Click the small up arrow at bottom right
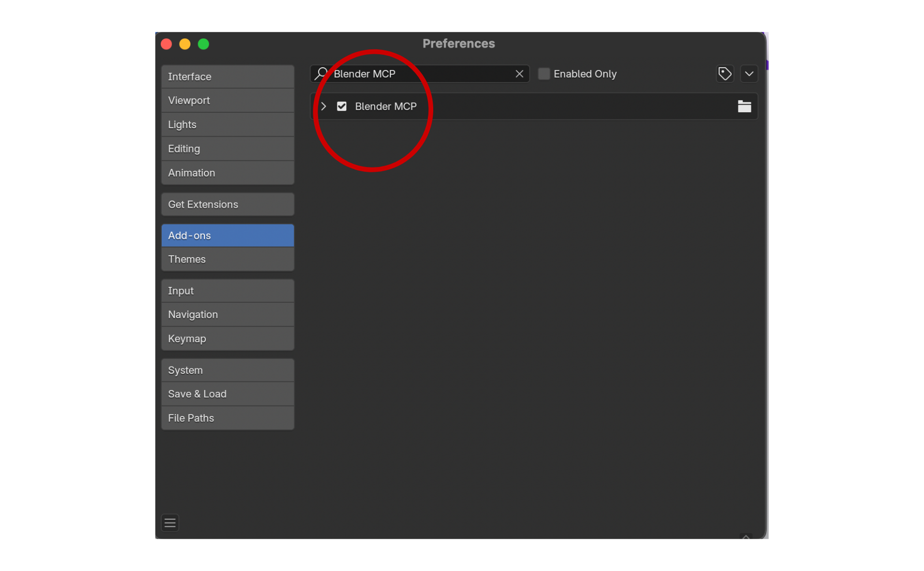The image size is (924, 571). [746, 536]
